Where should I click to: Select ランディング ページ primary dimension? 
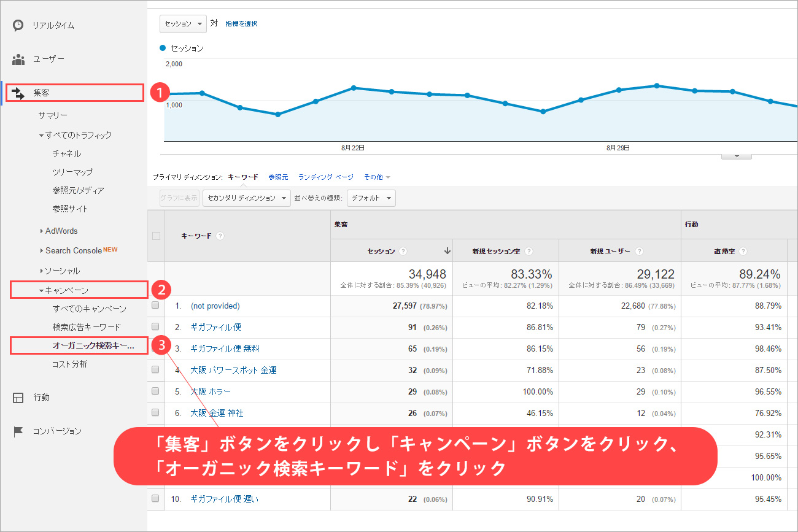coord(326,177)
